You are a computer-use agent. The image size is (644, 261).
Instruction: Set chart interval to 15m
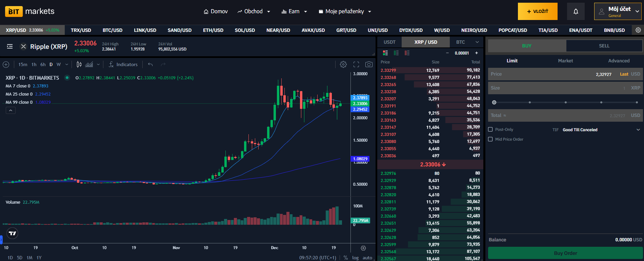coord(23,64)
